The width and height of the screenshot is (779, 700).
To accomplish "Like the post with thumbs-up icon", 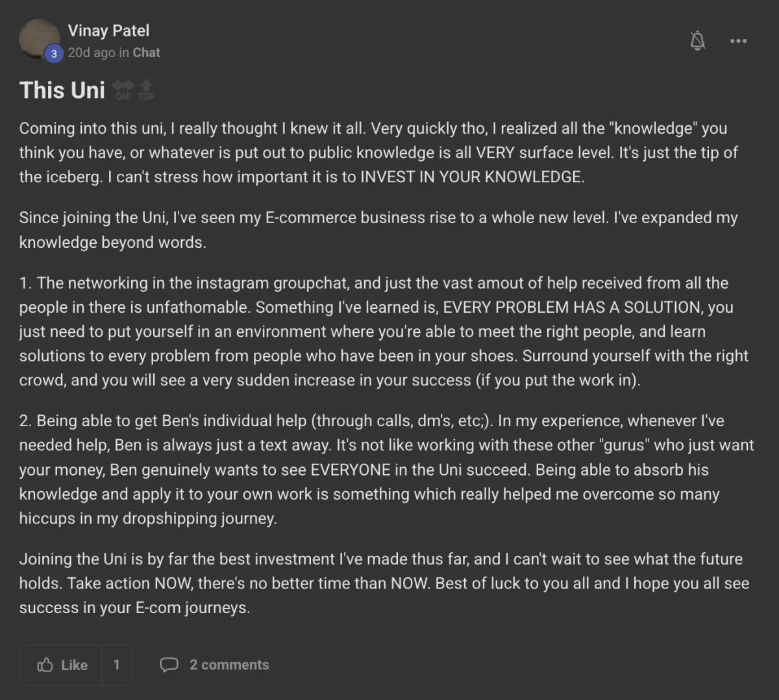I will pos(45,665).
